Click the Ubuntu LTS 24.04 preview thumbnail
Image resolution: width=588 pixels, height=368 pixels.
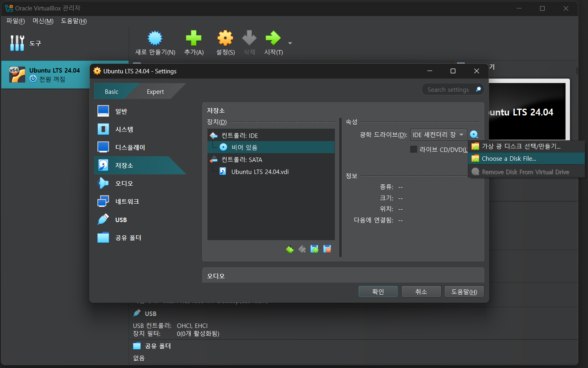527,111
